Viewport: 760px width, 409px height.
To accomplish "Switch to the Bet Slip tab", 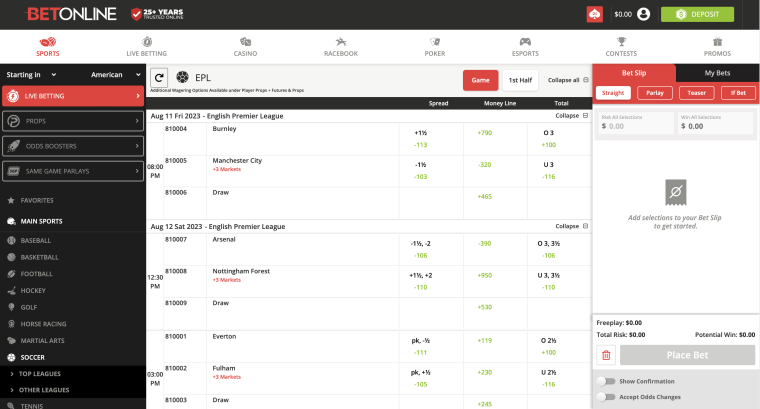I will 634,73.
